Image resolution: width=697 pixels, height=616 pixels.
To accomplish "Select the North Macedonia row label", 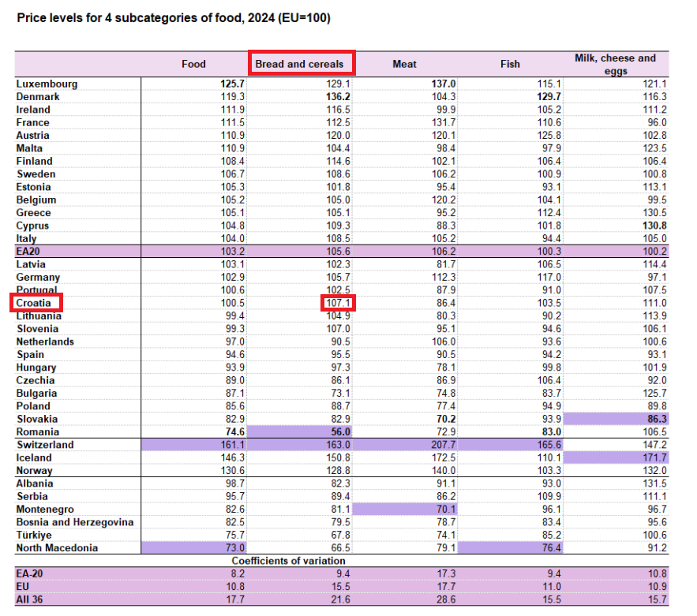I will tap(57, 548).
